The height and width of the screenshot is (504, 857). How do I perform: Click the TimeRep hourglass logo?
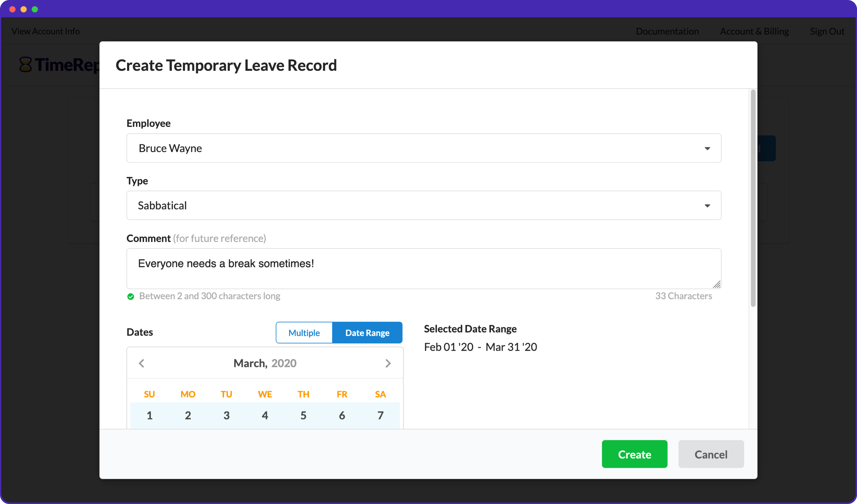click(x=25, y=65)
